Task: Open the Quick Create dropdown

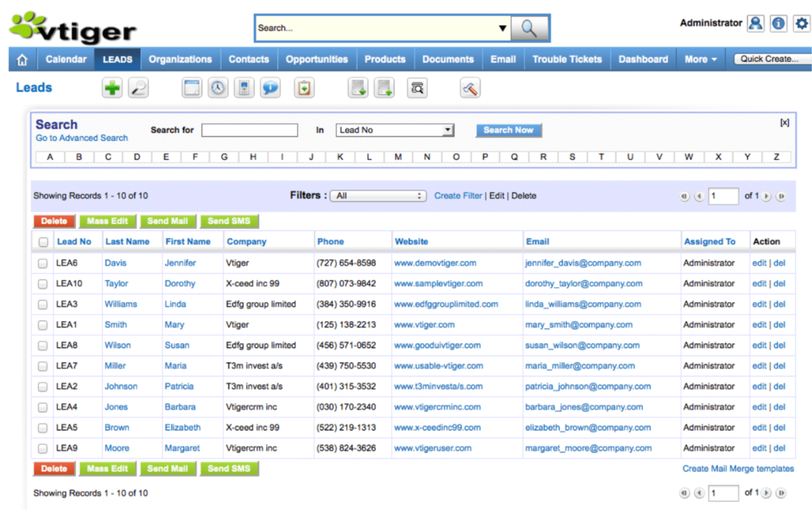Action: pyautogui.click(x=772, y=59)
